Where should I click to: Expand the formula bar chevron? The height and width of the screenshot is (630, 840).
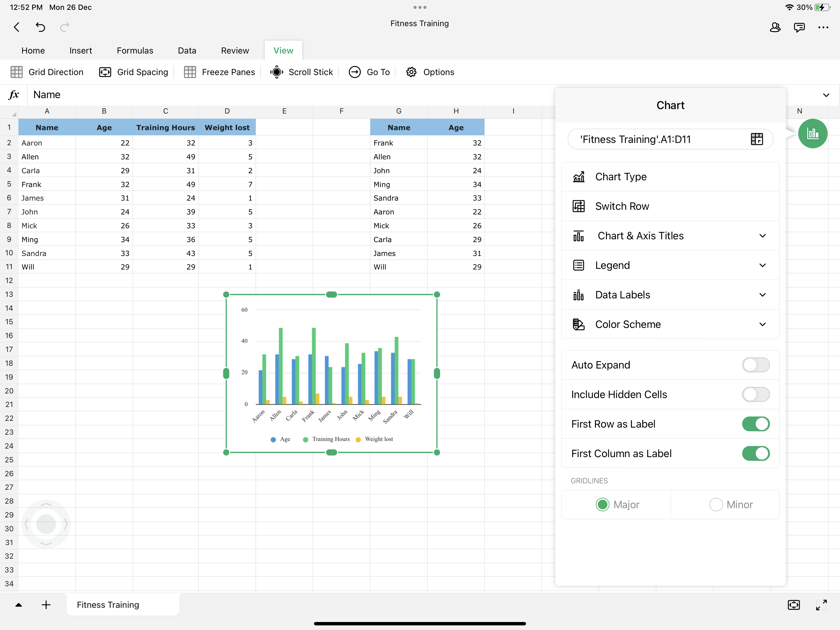pos(826,95)
